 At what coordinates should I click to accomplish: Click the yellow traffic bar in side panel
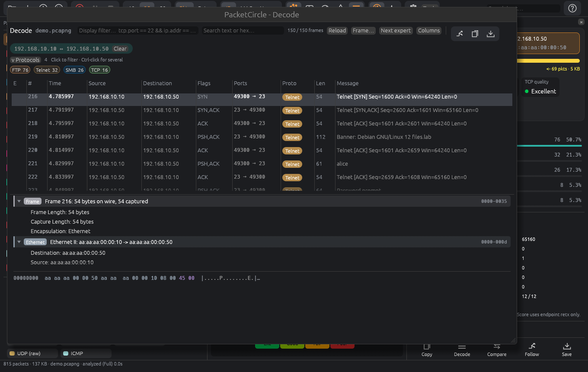pyautogui.click(x=548, y=61)
